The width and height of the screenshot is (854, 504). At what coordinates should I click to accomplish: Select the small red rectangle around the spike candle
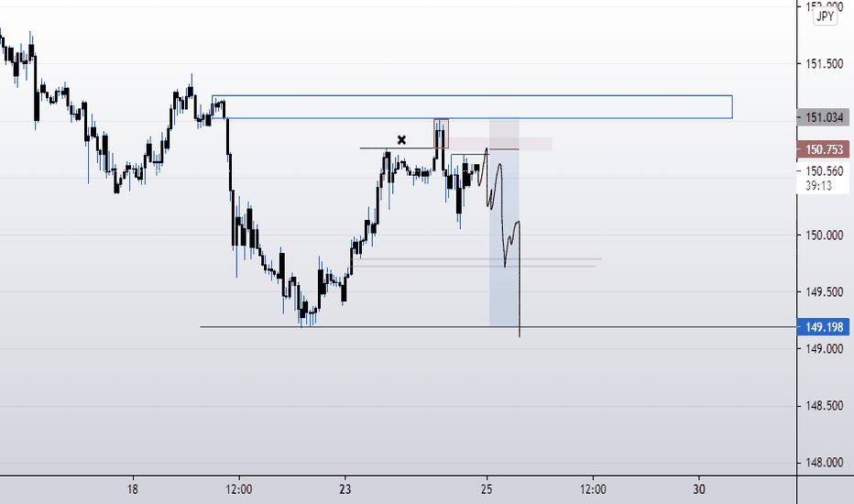tap(441, 134)
